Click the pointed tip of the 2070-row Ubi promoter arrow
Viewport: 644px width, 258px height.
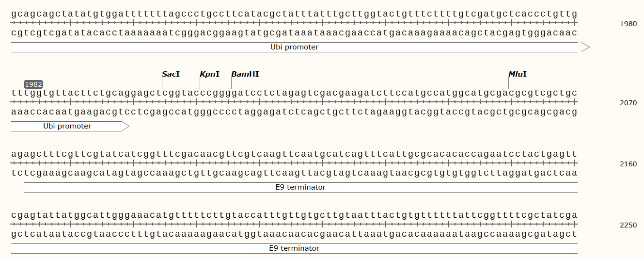coord(127,126)
